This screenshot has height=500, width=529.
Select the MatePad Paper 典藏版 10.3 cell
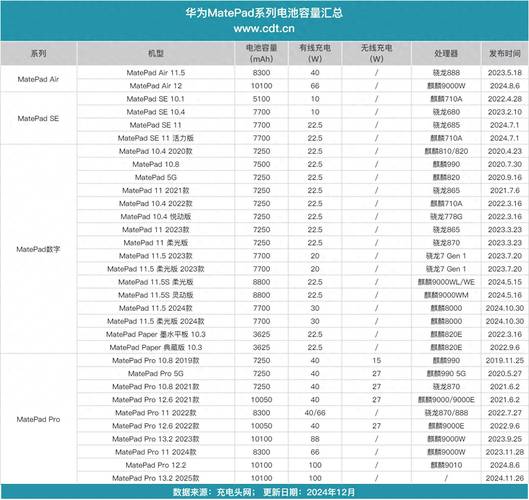tap(156, 348)
